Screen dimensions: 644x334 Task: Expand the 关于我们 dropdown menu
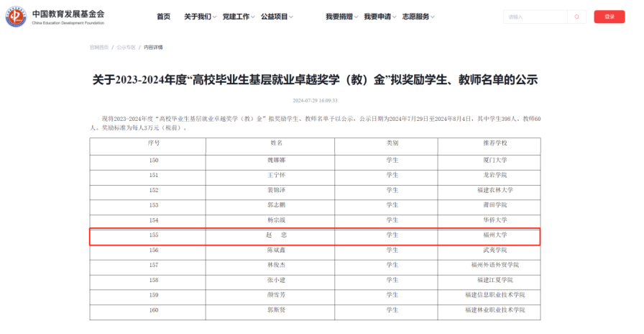(198, 17)
